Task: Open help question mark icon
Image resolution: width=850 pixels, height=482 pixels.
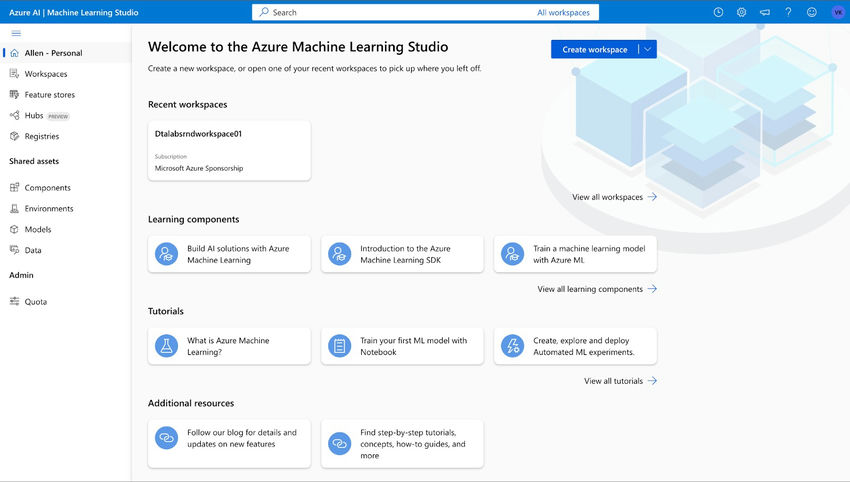Action: point(788,12)
